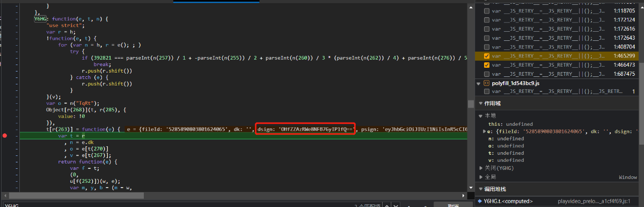
Task: Click the 'var r = h;' line
Action: pos(61,32)
